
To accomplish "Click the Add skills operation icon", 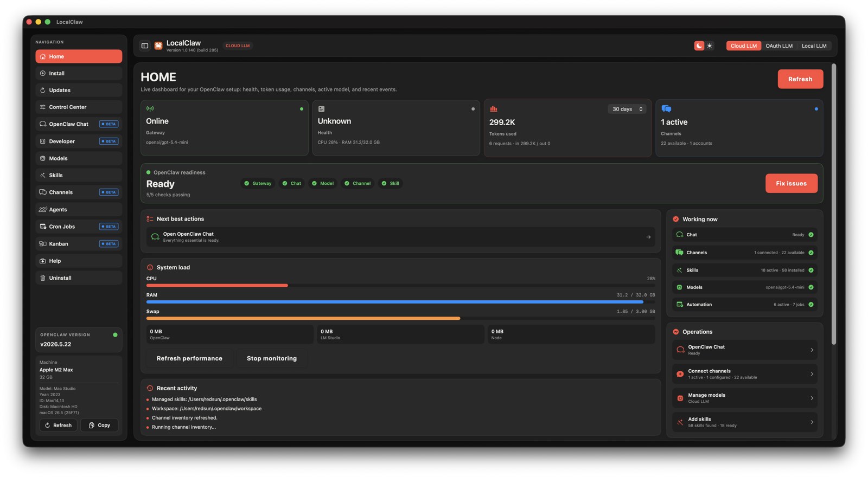I will pyautogui.click(x=680, y=422).
